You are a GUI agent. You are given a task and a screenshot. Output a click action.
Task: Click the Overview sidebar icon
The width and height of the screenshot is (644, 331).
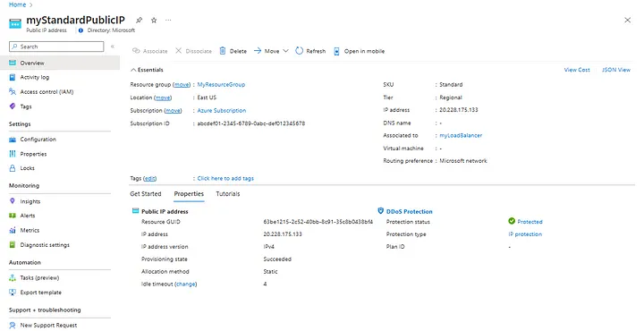tap(13, 63)
